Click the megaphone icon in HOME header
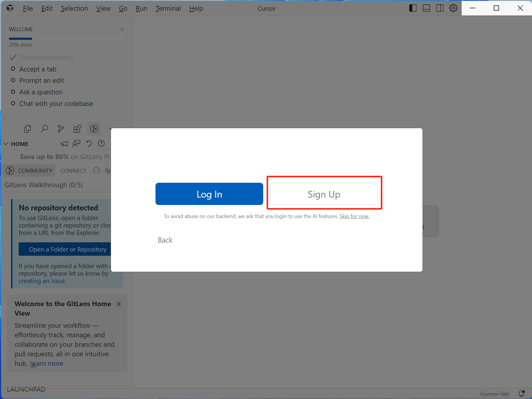Screen dimensions: 532x399 click(64, 144)
